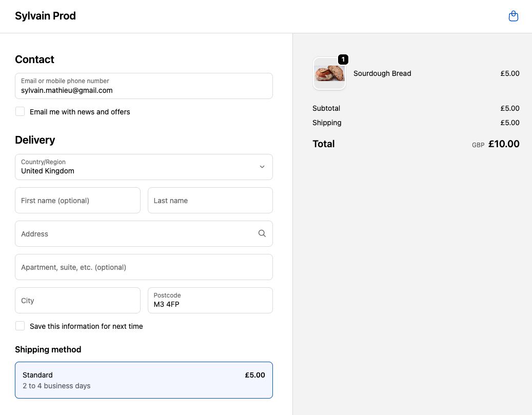Enable 'Email me with news and offers'
This screenshot has width=532, height=415.
(x=20, y=111)
